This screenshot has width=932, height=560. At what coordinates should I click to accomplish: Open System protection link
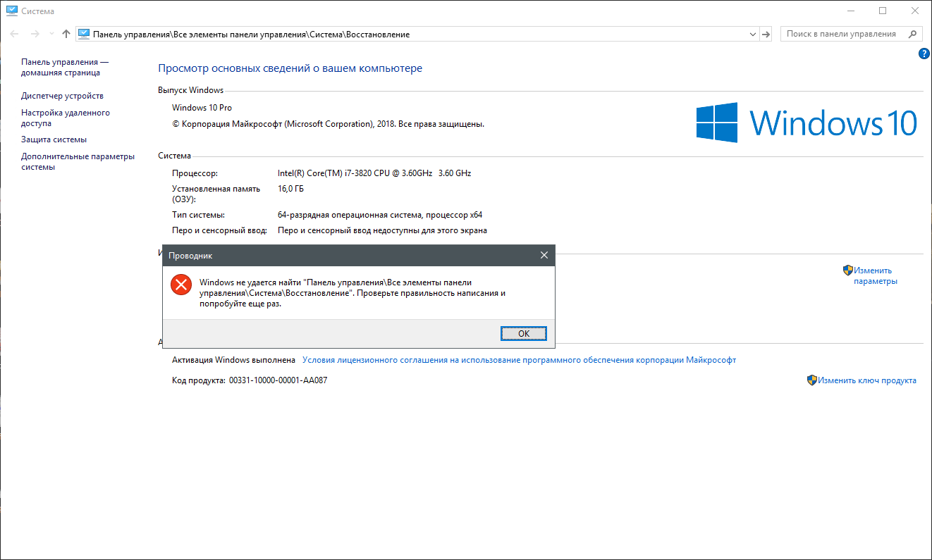point(54,139)
